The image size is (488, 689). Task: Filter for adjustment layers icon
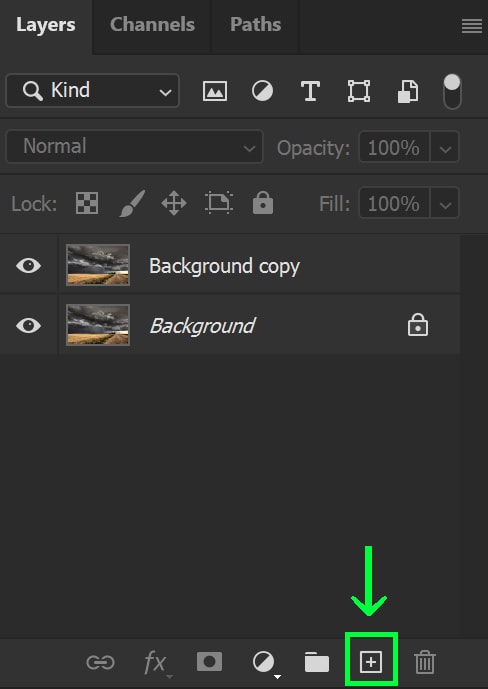coord(262,91)
